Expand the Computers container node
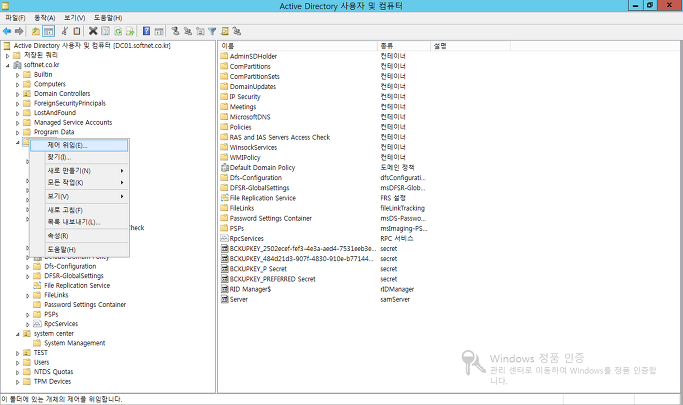683x405 pixels. 18,84
